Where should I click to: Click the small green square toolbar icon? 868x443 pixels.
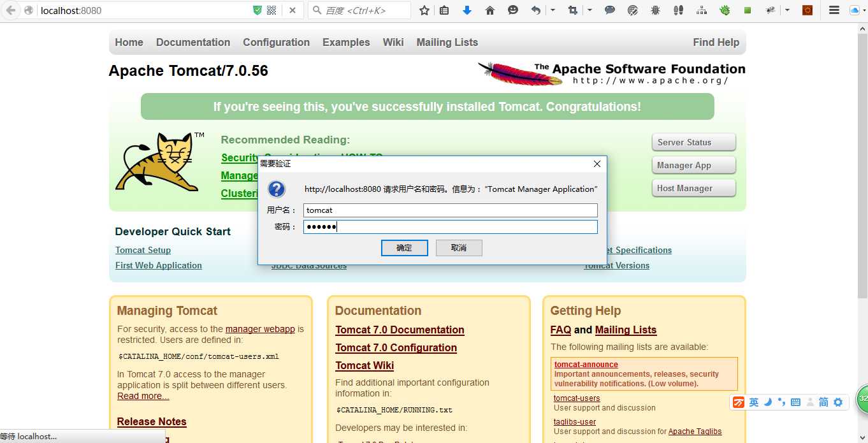click(748, 10)
